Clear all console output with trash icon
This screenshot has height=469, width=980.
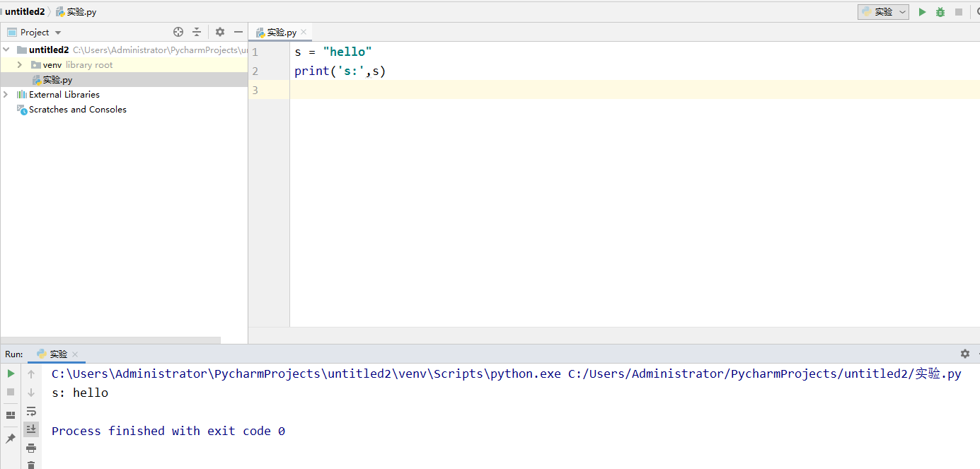point(31,465)
